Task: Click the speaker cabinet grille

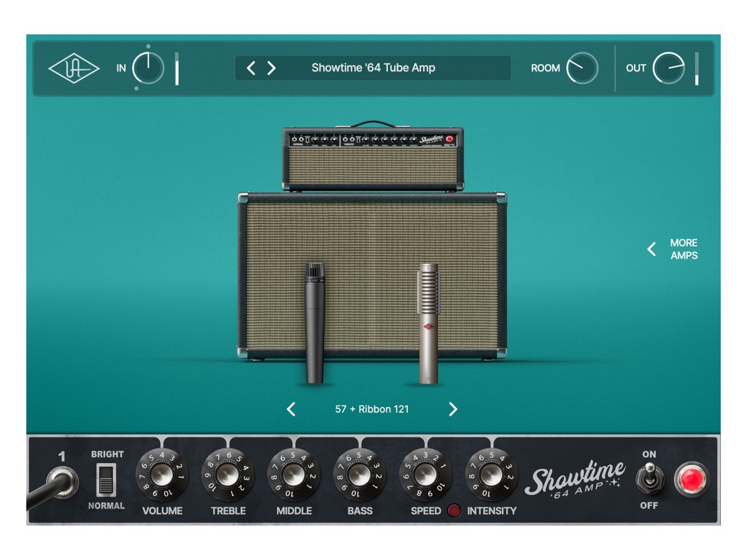Action: coord(372,275)
